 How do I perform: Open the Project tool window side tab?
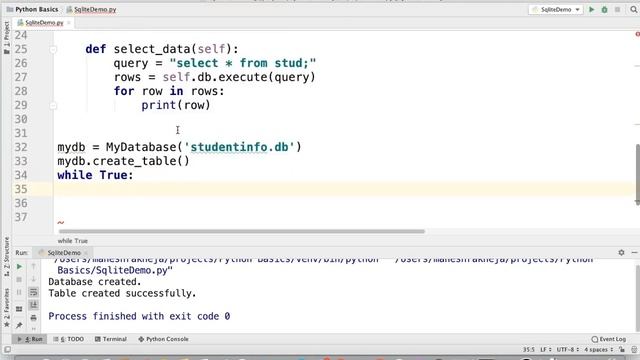(6, 38)
